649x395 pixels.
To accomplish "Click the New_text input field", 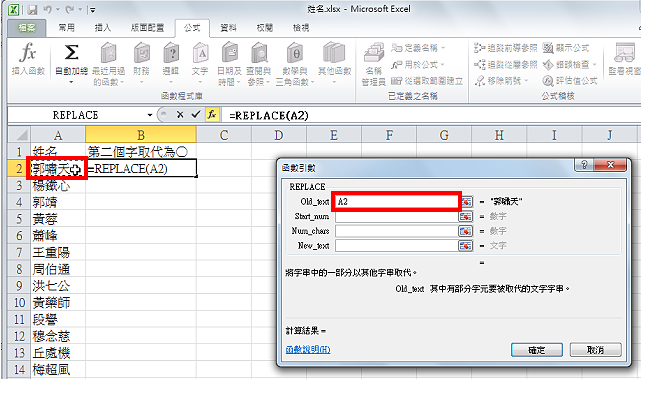I will [x=397, y=246].
